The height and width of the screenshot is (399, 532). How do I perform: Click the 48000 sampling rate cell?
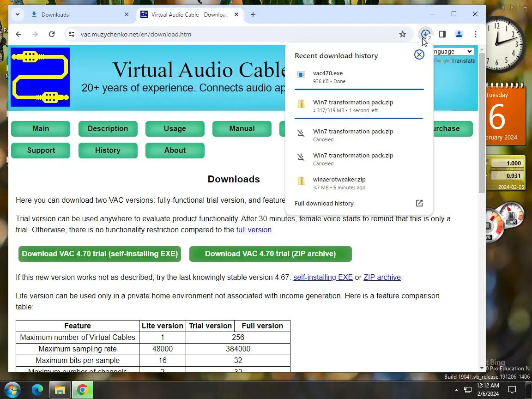(163, 349)
